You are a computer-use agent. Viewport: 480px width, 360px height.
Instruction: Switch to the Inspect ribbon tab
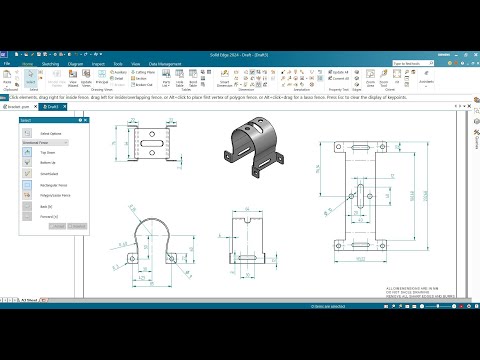pyautogui.click(x=98, y=64)
